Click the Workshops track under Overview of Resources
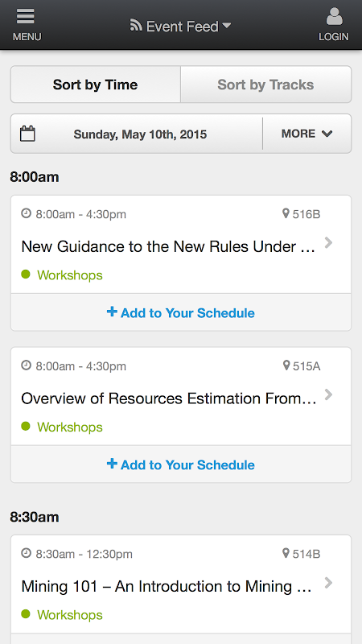362x644 pixels. coord(70,427)
